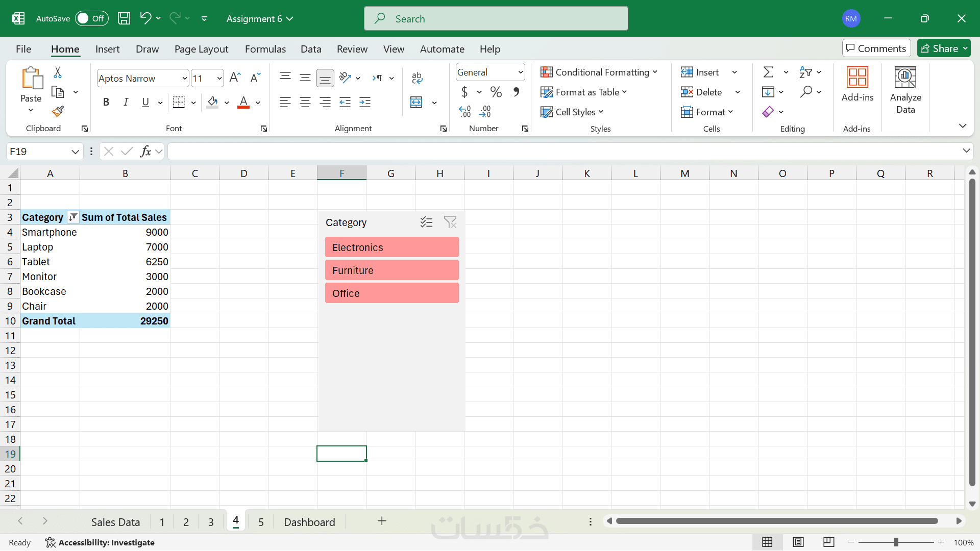Toggle the AutoSave switch
Screen dimensions: 980x551
92,18
